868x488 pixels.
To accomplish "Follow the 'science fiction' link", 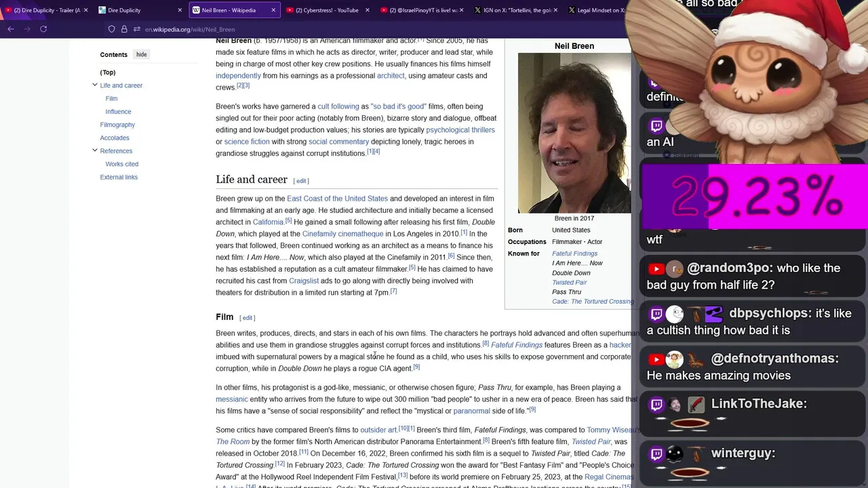I will [x=247, y=142].
